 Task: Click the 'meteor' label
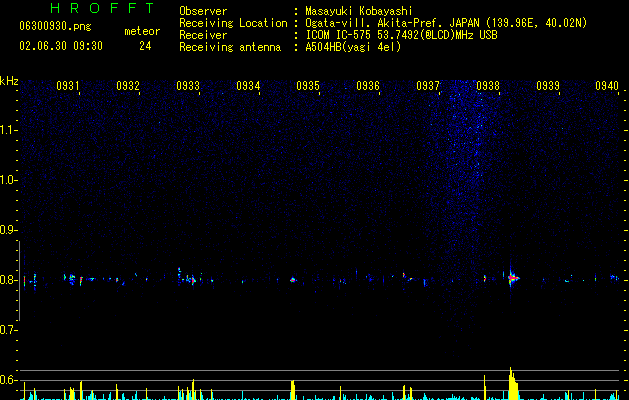tap(142, 31)
